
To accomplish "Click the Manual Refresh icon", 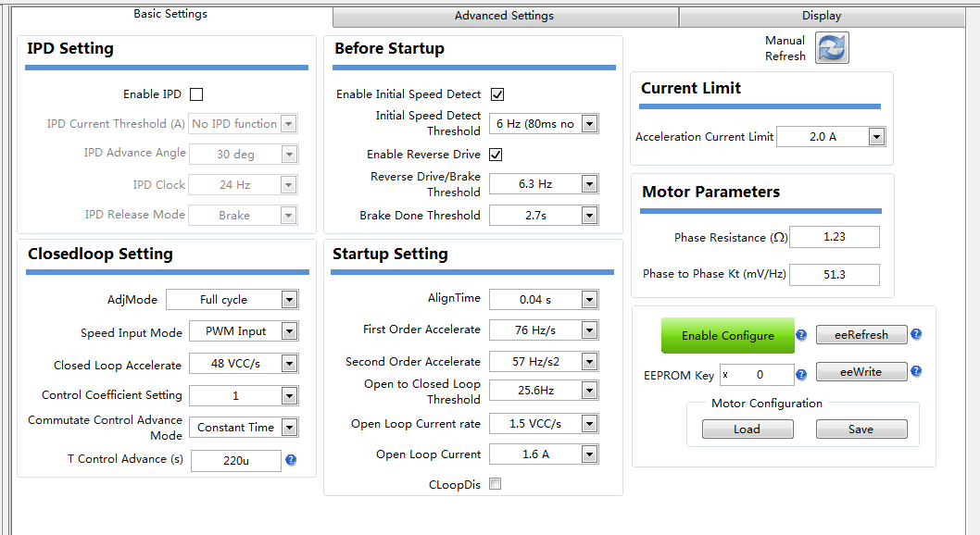I will 832,48.
